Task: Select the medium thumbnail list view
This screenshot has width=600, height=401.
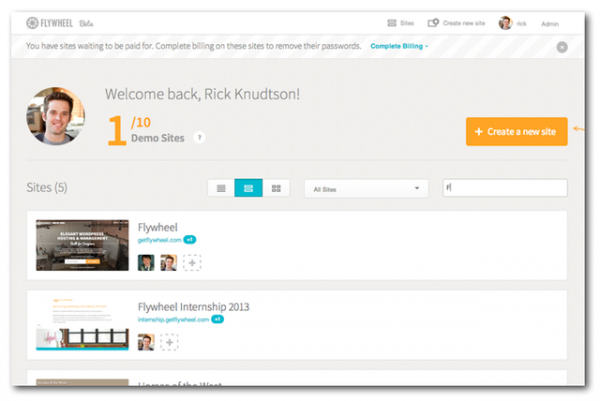Action: click(248, 188)
